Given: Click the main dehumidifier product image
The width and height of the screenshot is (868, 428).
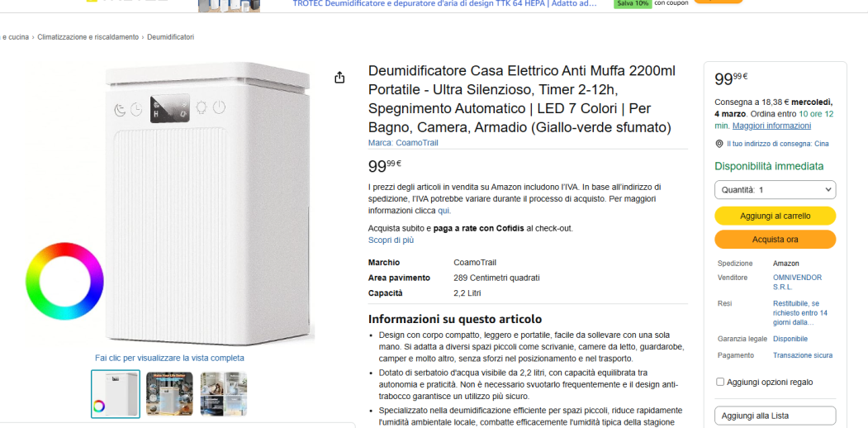Looking at the screenshot, I should tap(207, 204).
